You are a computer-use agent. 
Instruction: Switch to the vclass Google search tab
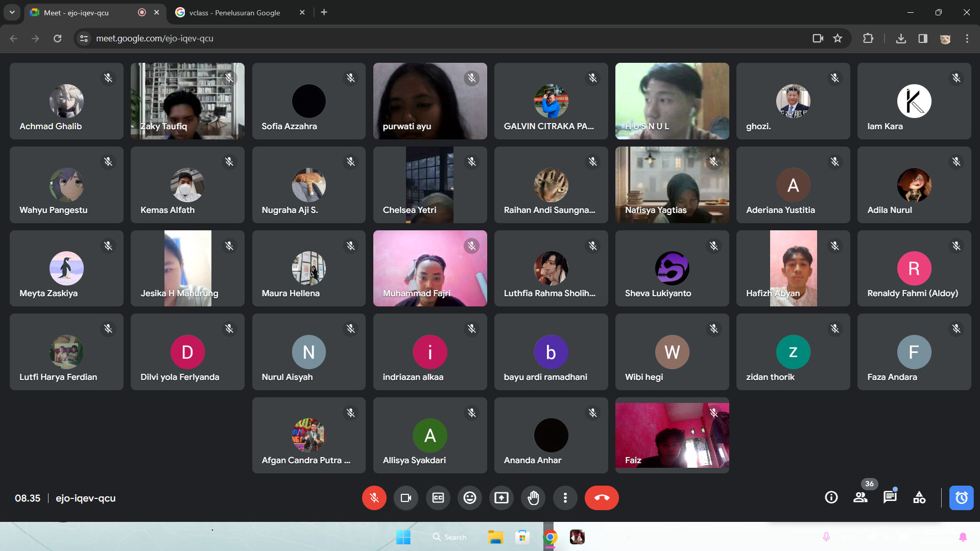234,13
